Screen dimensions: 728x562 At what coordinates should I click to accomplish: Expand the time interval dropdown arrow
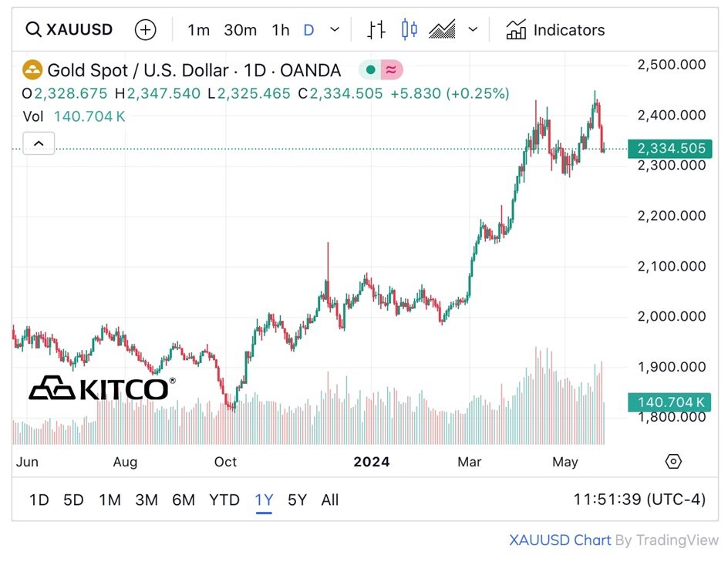click(335, 30)
